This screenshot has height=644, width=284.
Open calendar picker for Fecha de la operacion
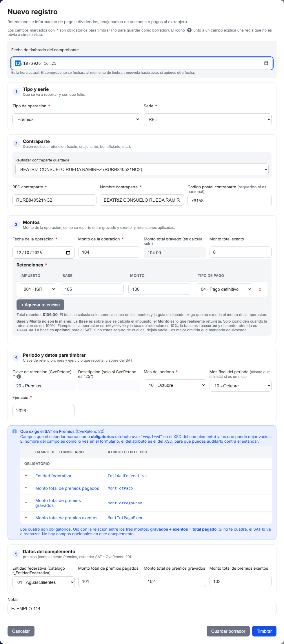pos(68,253)
